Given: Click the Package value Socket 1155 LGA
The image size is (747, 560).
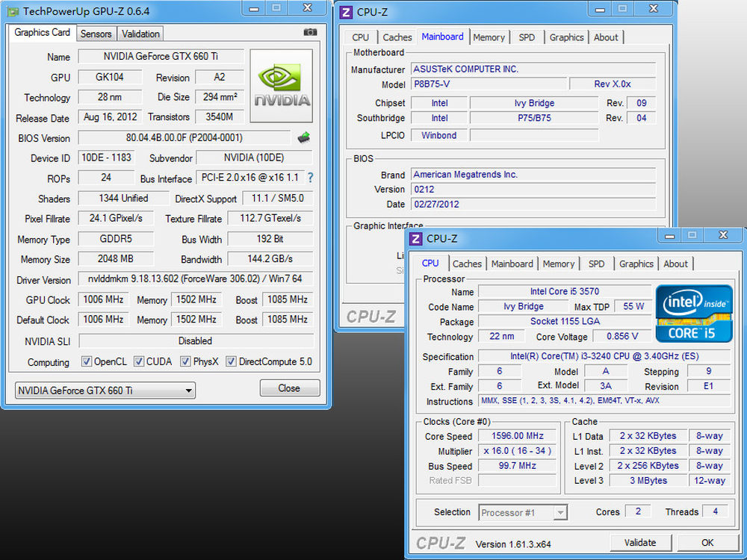Looking at the screenshot, I should pos(565,321).
